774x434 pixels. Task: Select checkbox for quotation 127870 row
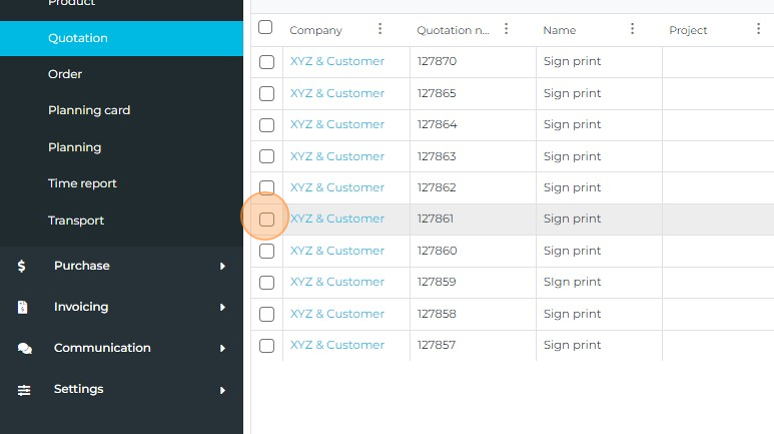point(267,62)
